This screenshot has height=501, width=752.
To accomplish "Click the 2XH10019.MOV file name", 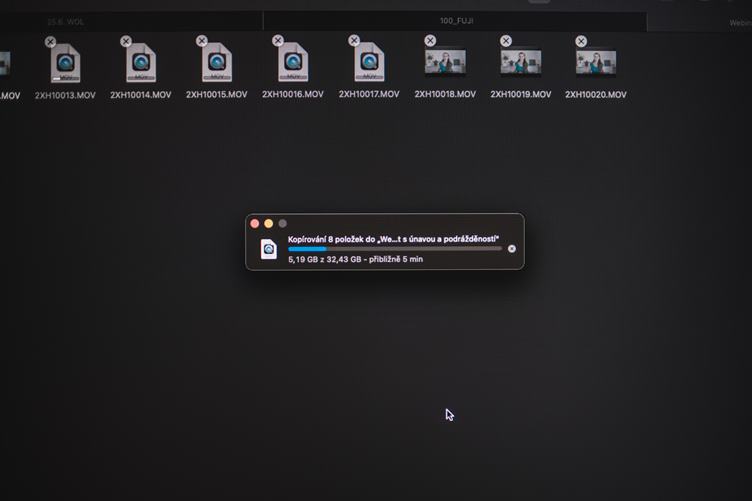I will 521,94.
